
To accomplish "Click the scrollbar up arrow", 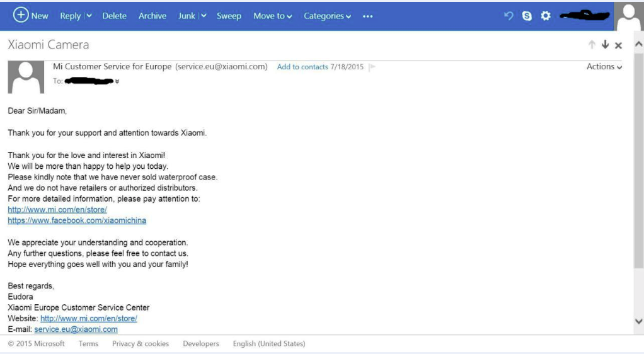I will click(639, 44).
